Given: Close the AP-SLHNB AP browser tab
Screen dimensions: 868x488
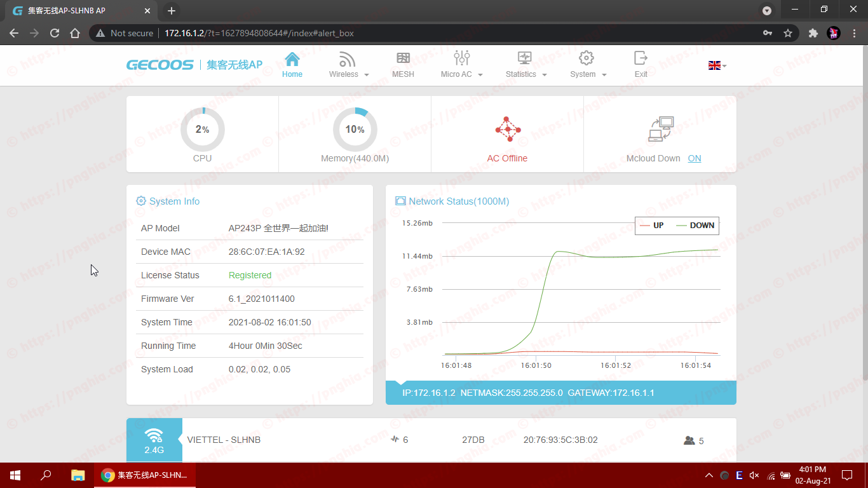Looking at the screenshot, I should click(x=147, y=11).
